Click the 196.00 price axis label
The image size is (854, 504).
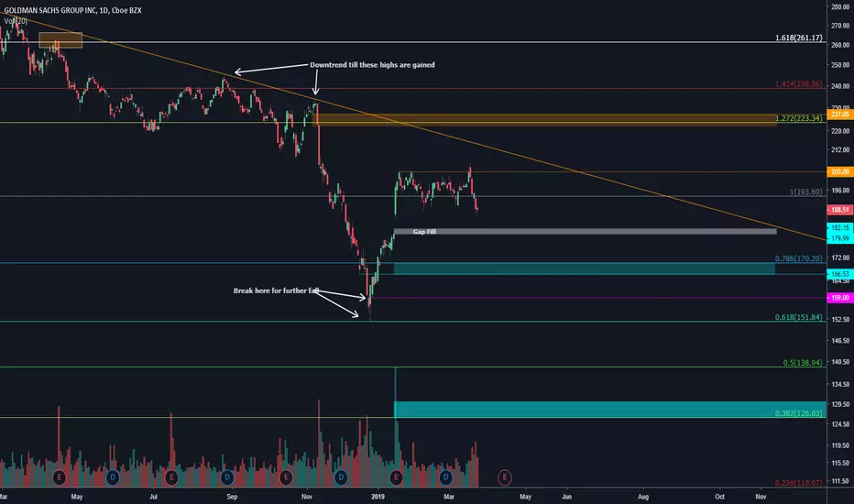click(x=840, y=191)
